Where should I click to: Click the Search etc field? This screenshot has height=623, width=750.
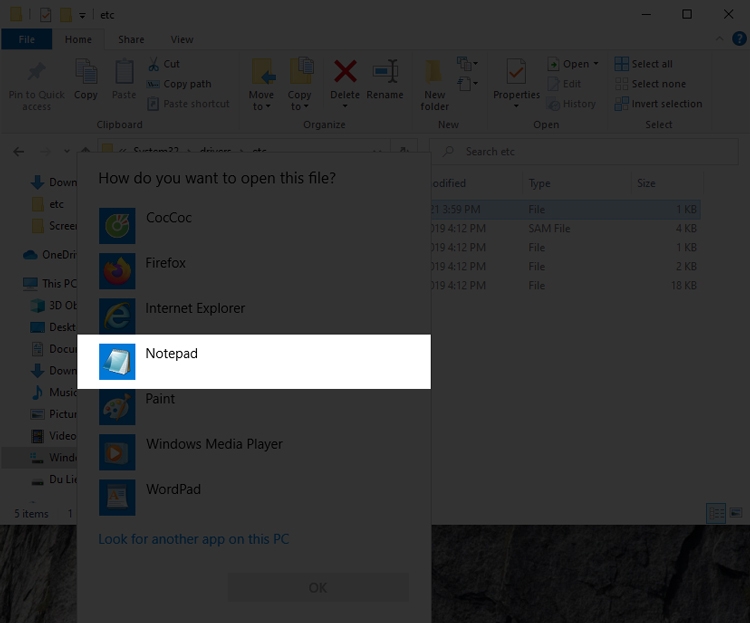click(x=584, y=152)
